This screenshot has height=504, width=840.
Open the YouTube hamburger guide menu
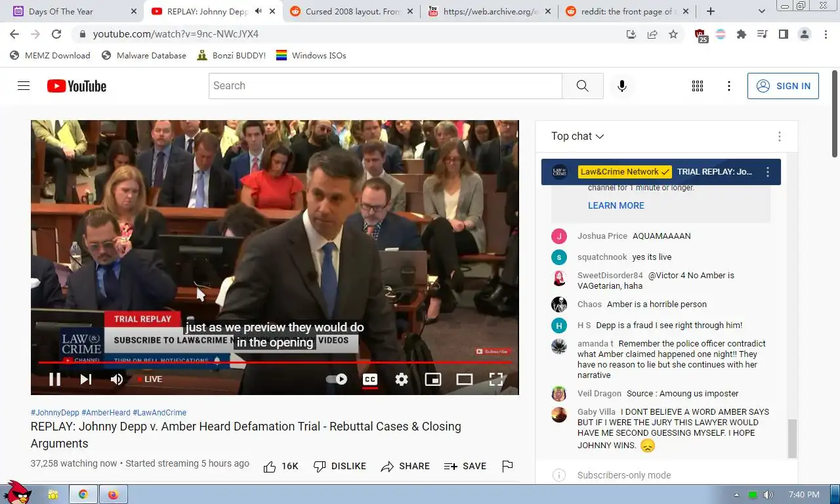24,86
